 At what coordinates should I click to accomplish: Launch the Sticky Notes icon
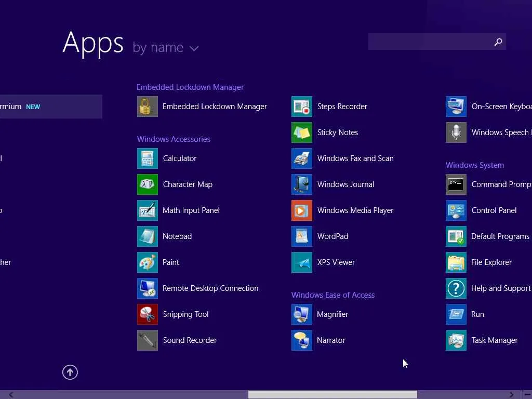pyautogui.click(x=302, y=132)
